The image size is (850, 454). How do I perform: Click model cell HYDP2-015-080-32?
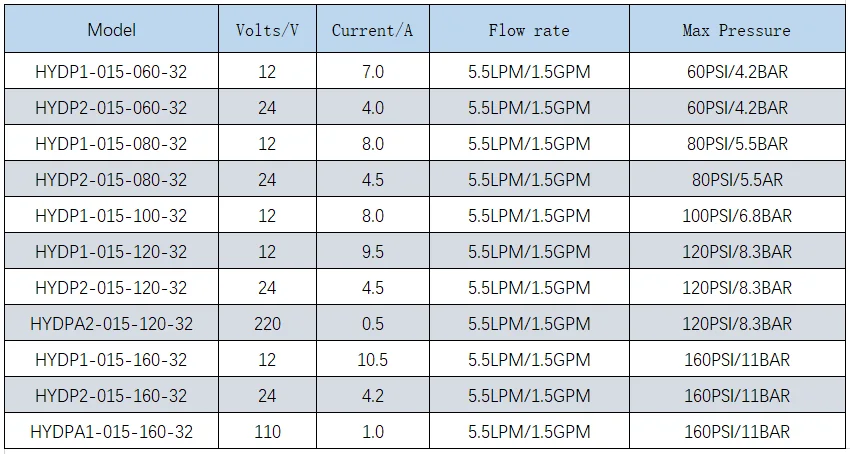tap(111, 180)
